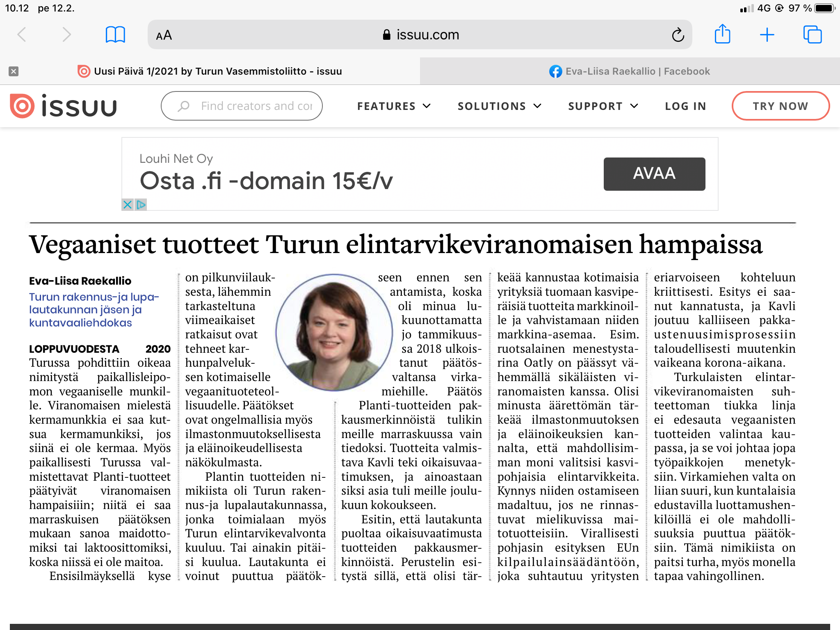Tap the battery indicator in status bar

(x=825, y=8)
